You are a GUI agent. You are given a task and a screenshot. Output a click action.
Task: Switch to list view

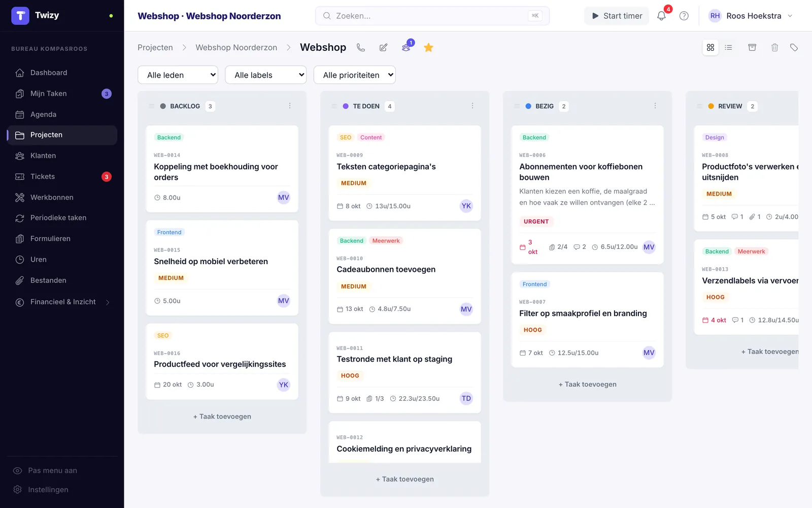point(729,47)
